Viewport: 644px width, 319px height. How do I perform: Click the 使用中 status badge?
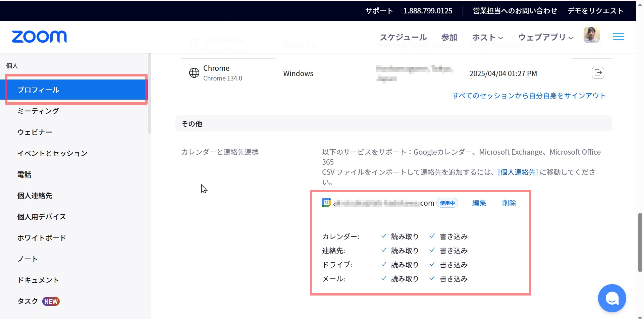[447, 203]
